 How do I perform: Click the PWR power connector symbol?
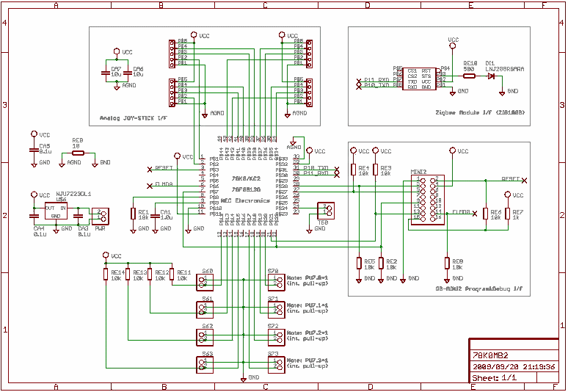pos(101,216)
